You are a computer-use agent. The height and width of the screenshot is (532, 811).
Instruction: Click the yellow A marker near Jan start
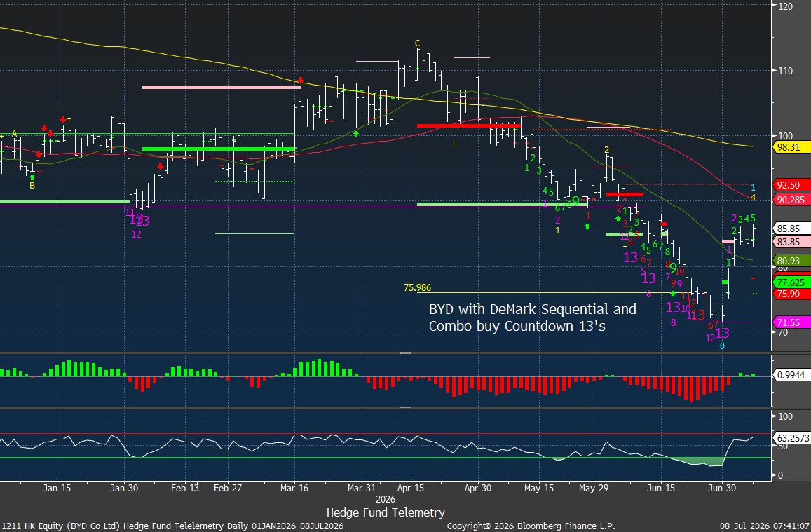tap(15, 134)
